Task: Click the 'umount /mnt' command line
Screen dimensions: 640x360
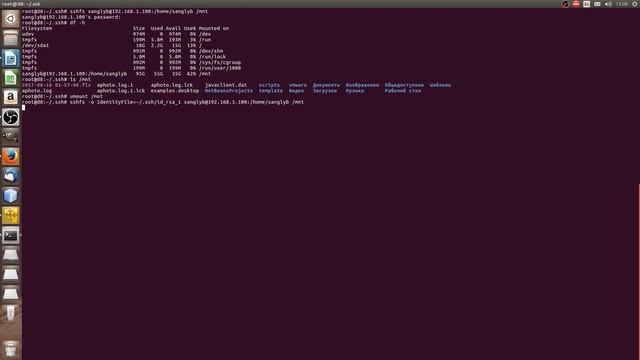Action: click(x=62, y=97)
